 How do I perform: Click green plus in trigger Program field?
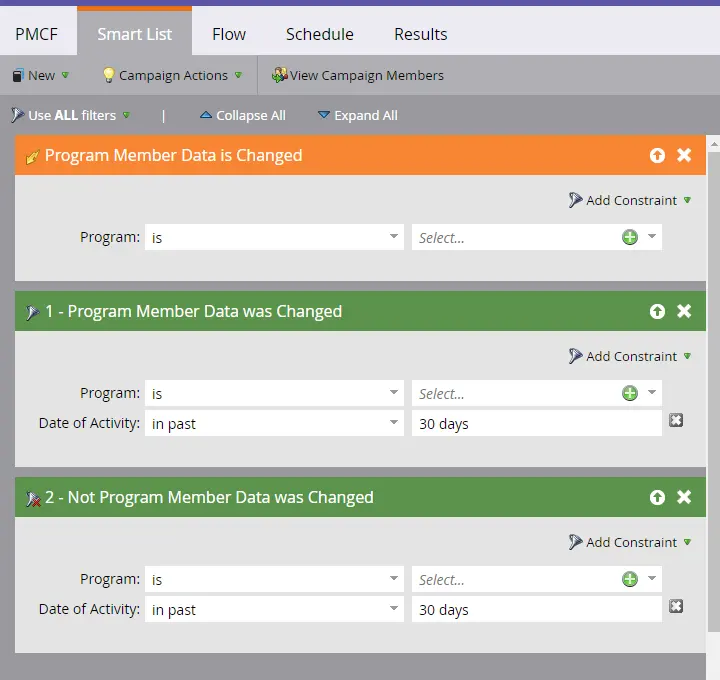[x=630, y=237]
